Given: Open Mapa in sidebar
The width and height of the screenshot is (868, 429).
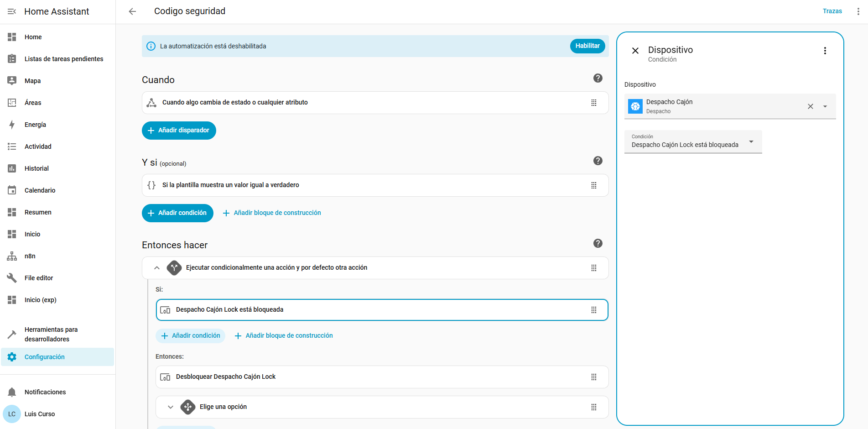Looking at the screenshot, I should (57, 81).
